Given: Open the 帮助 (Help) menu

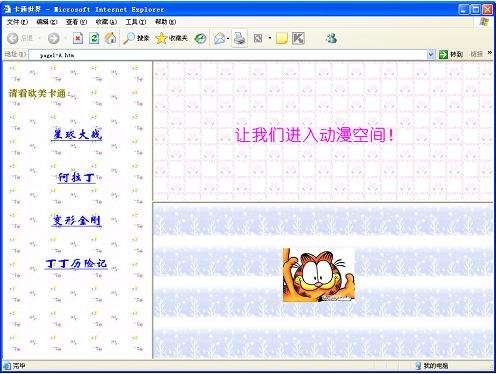Looking at the screenshot, I should tap(165, 22).
